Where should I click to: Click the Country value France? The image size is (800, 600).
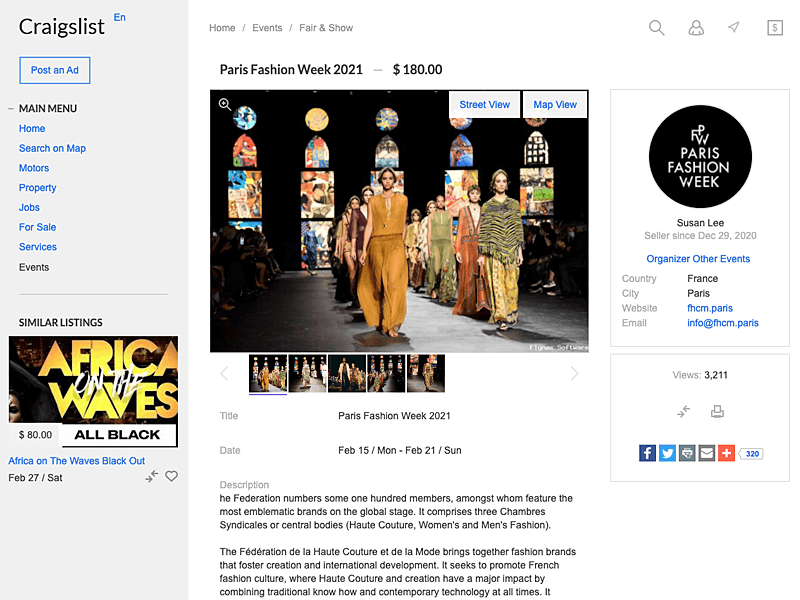(703, 279)
